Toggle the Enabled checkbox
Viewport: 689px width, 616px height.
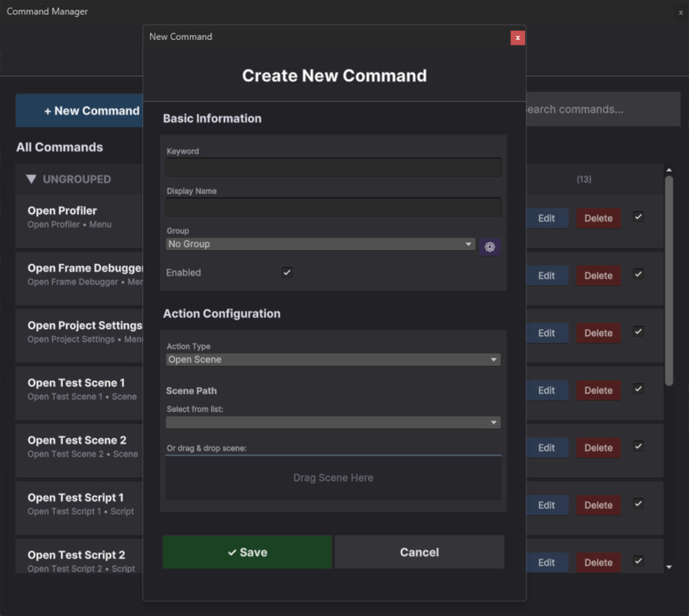[287, 273]
